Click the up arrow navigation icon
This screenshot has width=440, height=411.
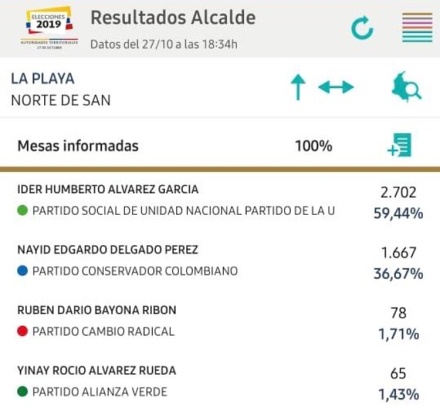[298, 87]
